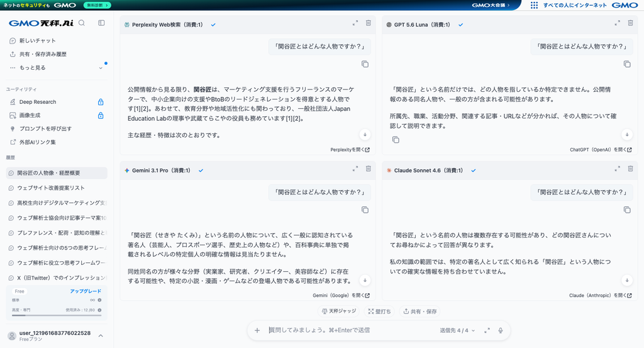The image size is (644, 348).
Task: Expand the Claude Sonnet 4.6 panel to fullscreen
Action: [618, 169]
